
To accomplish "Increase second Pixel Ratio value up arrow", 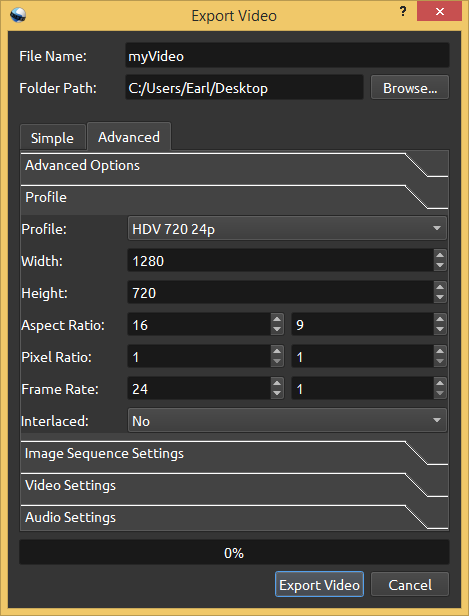I will [x=440, y=351].
